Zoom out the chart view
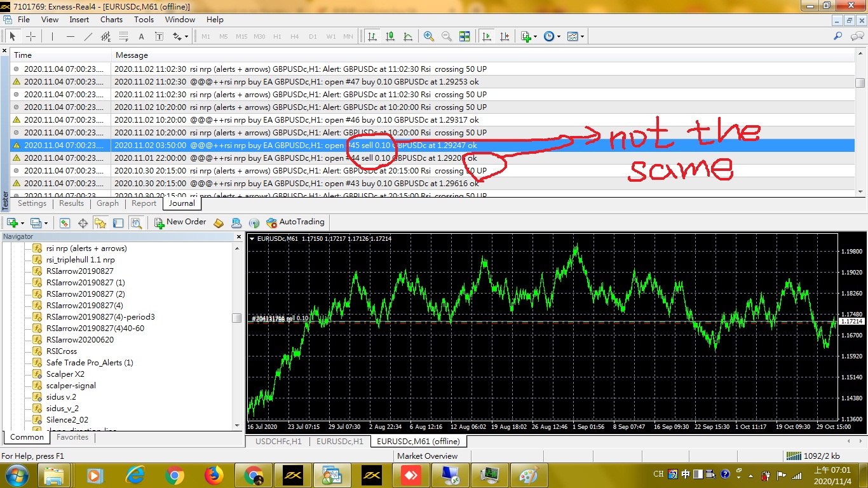This screenshot has width=868, height=488. 446,36
